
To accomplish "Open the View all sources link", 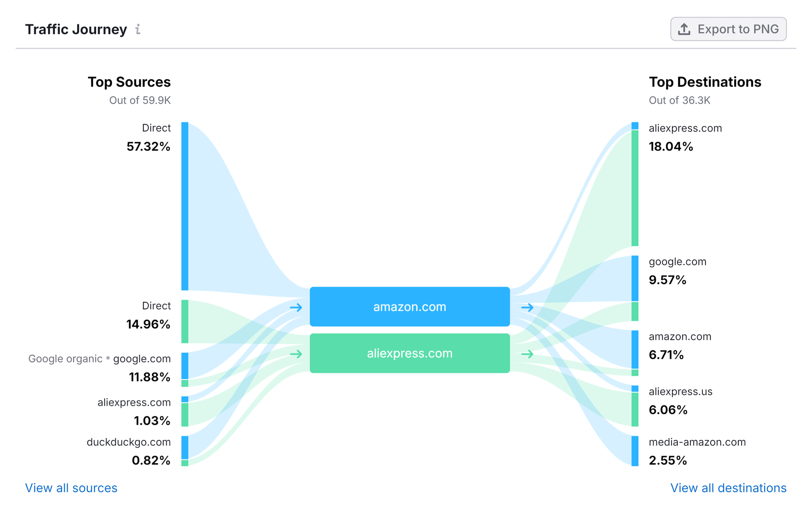I will point(71,488).
